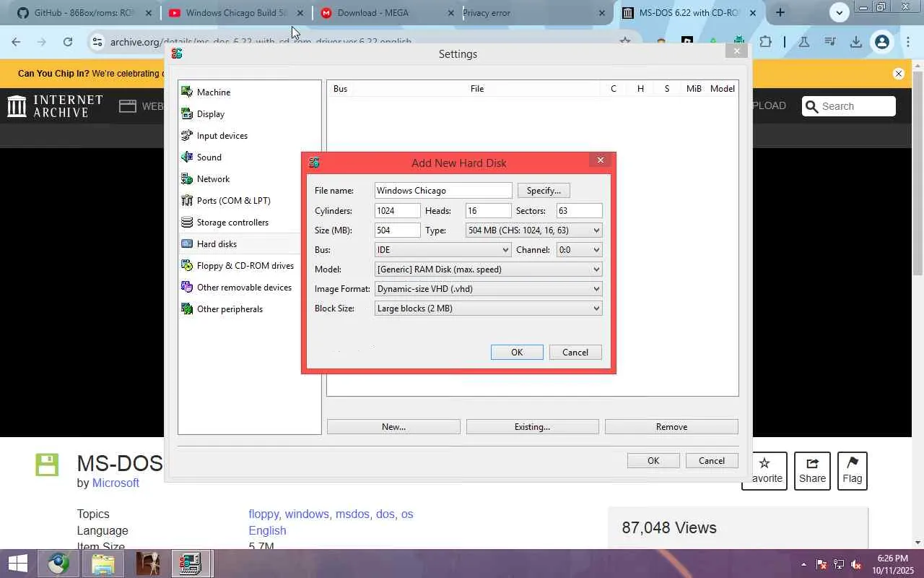Click the network icon in system tray
The width and height of the screenshot is (924, 578).
(x=839, y=564)
